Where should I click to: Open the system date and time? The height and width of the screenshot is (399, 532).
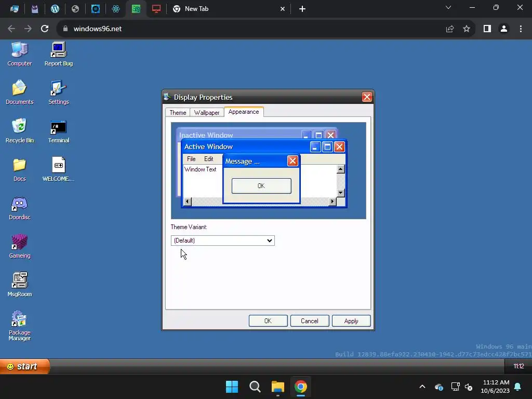click(495, 387)
